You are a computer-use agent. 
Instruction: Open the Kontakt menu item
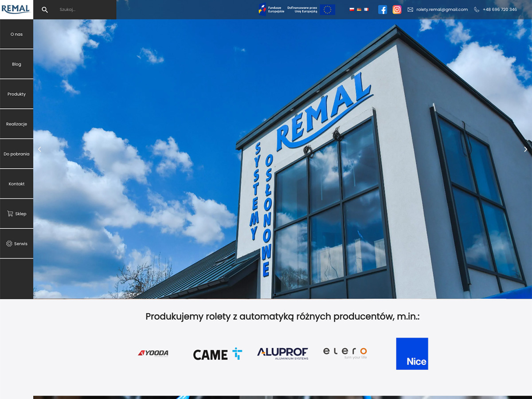click(16, 184)
